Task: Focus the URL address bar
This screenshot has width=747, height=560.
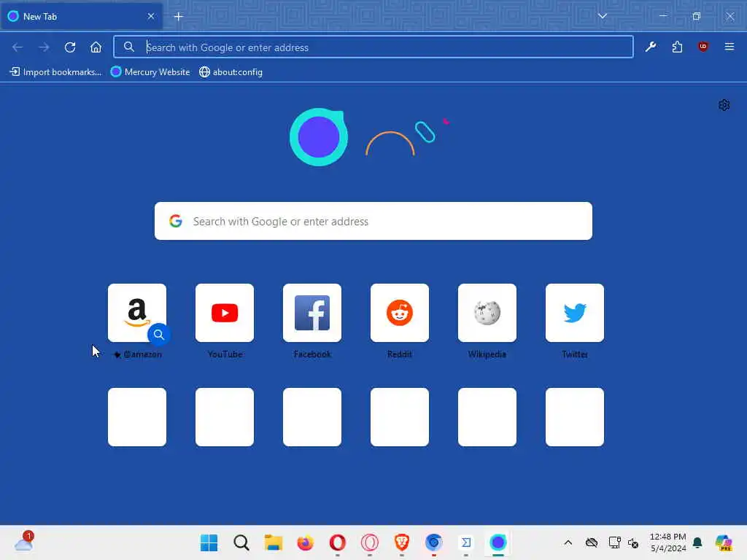Action: click(373, 47)
